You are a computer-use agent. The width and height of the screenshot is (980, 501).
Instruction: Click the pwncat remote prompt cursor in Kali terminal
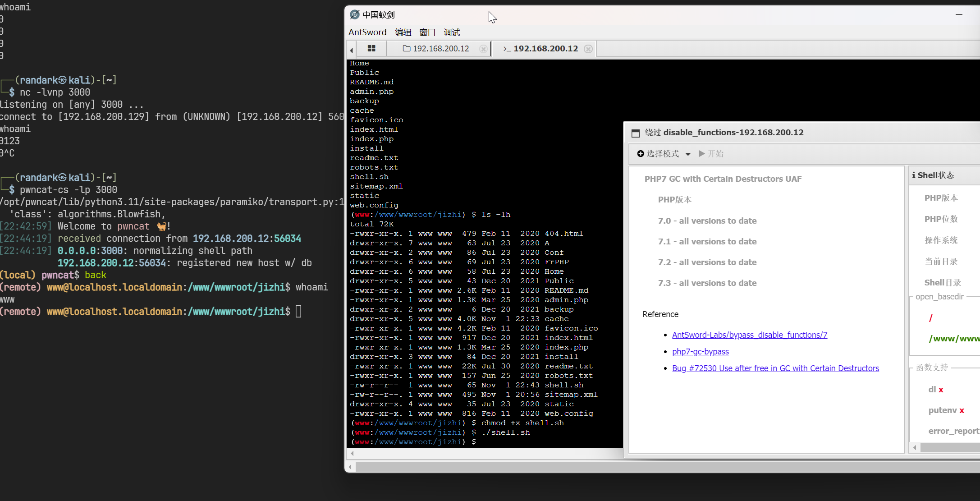(298, 312)
